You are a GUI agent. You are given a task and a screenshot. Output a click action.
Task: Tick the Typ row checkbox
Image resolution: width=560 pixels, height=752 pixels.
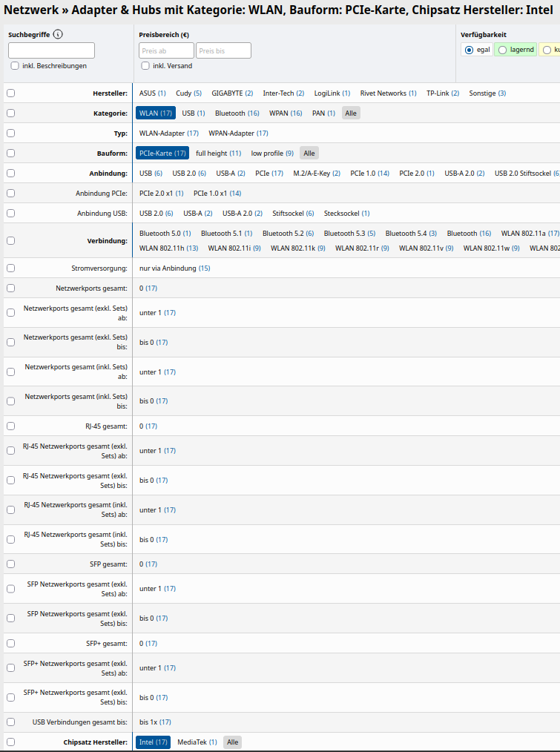pos(11,133)
